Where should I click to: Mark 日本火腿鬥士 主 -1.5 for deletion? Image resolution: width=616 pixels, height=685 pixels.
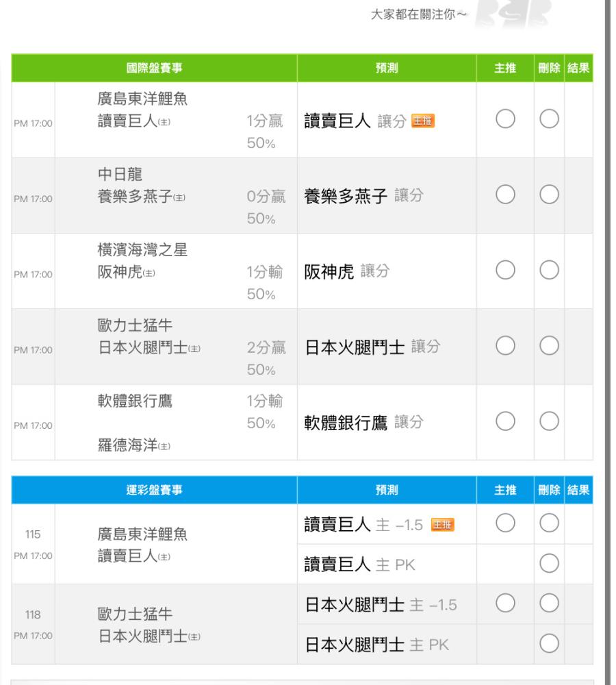click(x=549, y=604)
